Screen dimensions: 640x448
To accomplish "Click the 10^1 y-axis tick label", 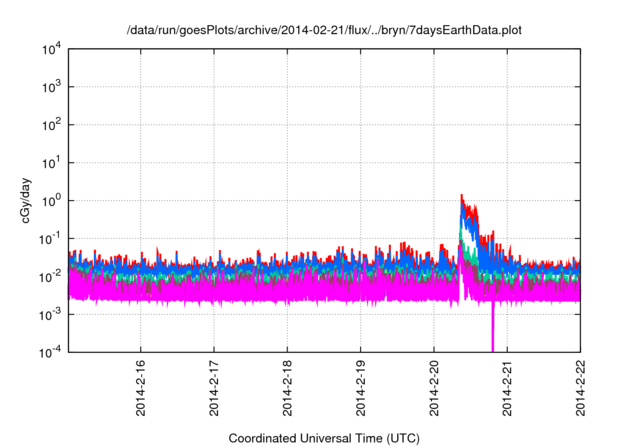I will click(x=52, y=163).
